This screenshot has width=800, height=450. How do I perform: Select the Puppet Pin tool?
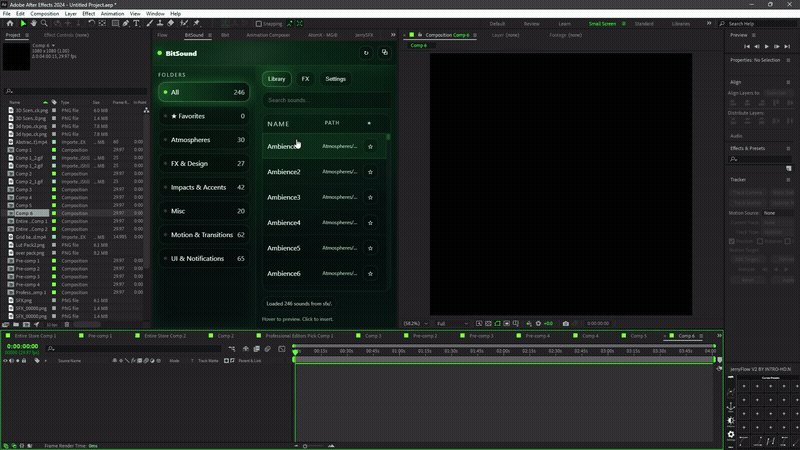click(x=196, y=23)
